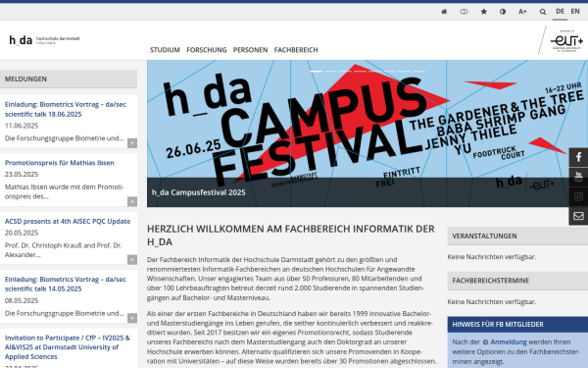This screenshot has height=368, width=588.
Task: Open Einladung: Biometrics Vortrag talk 14.05.2025 link
Action: click(66, 285)
